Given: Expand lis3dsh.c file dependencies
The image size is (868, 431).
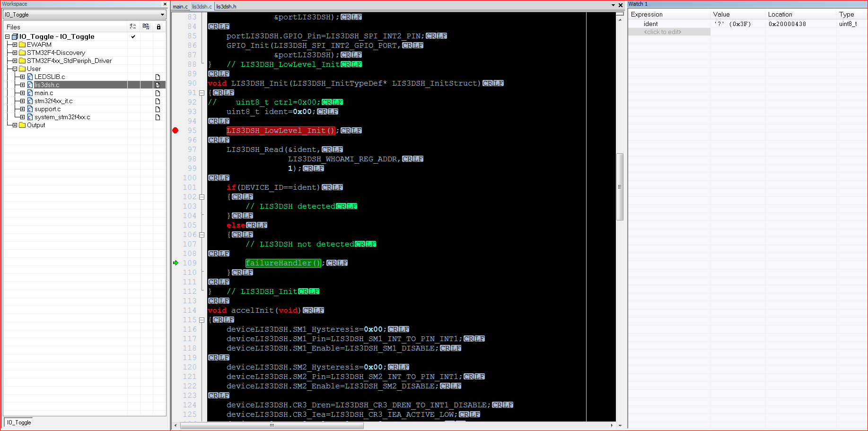Looking at the screenshot, I should (x=22, y=85).
